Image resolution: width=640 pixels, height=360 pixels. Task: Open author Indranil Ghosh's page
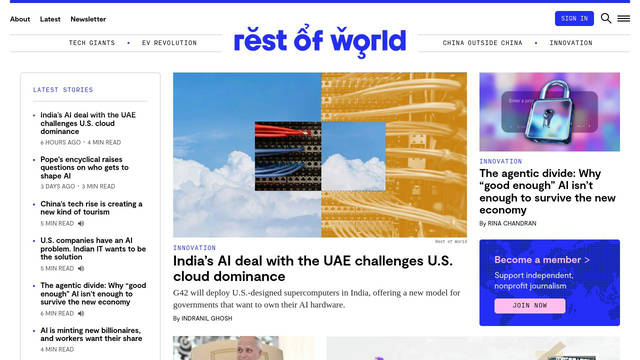coord(207,318)
